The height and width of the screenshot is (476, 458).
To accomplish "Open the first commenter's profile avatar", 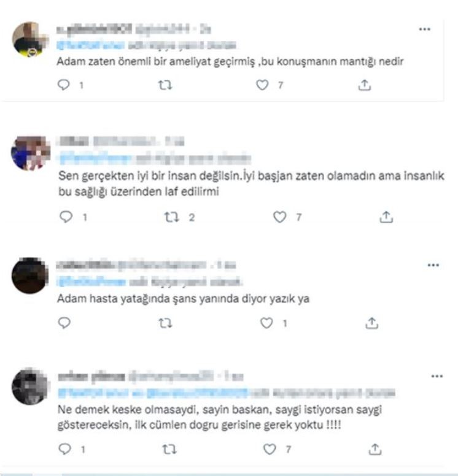I will pos(30,40).
